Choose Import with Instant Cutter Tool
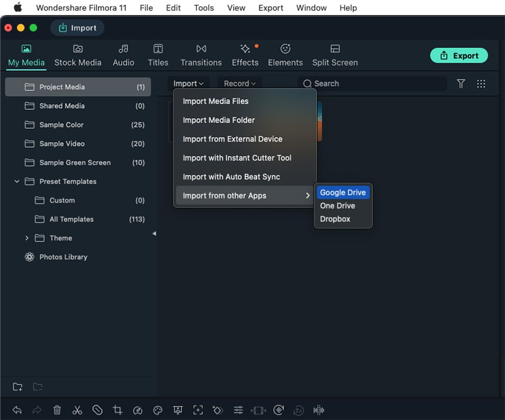Viewport: 505px width, 420px height. [245, 158]
